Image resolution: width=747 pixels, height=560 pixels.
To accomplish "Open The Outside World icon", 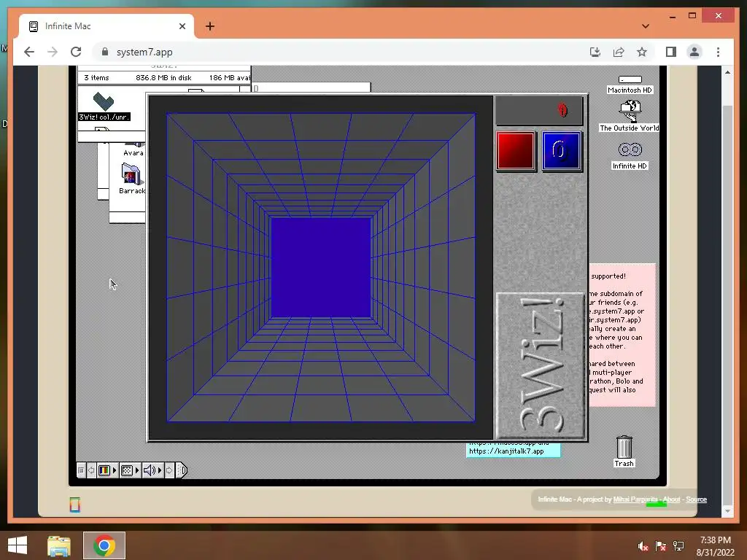I will 630,111.
